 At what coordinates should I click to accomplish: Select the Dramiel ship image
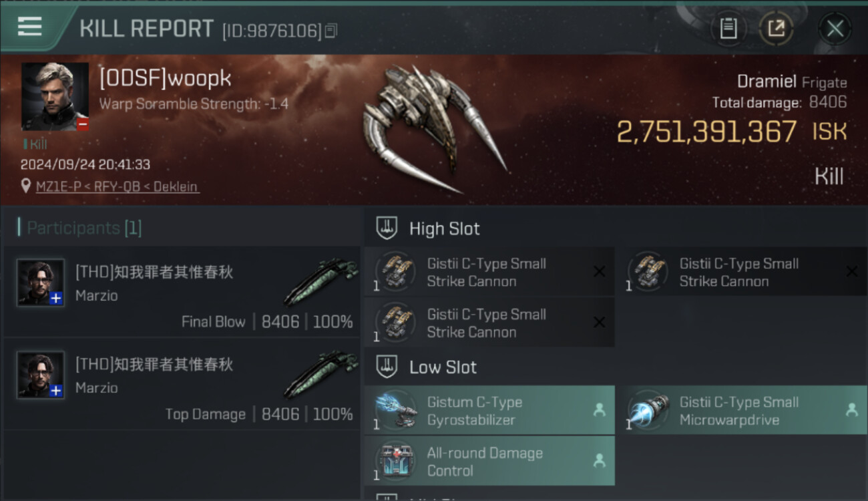[434, 127]
